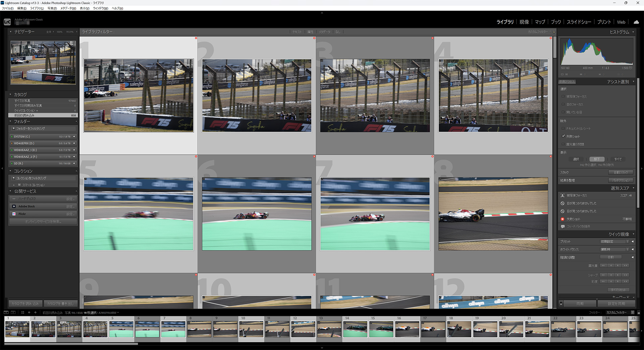Open the ホワイトバランス dropdown

(x=614, y=249)
